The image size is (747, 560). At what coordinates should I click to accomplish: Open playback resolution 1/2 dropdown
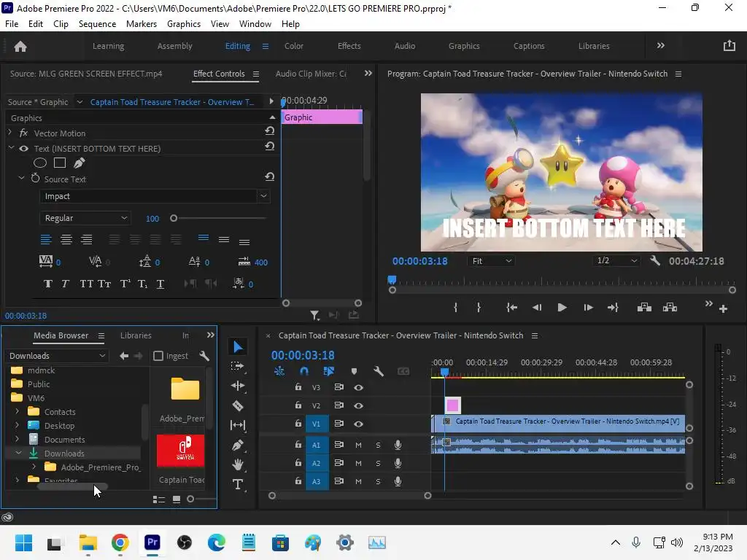616,260
